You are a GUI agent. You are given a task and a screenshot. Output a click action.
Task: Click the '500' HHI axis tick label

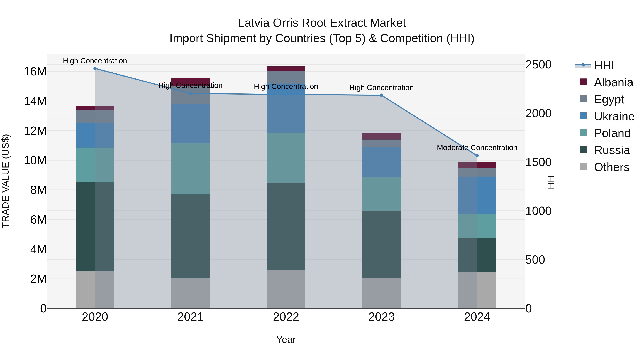click(535, 260)
